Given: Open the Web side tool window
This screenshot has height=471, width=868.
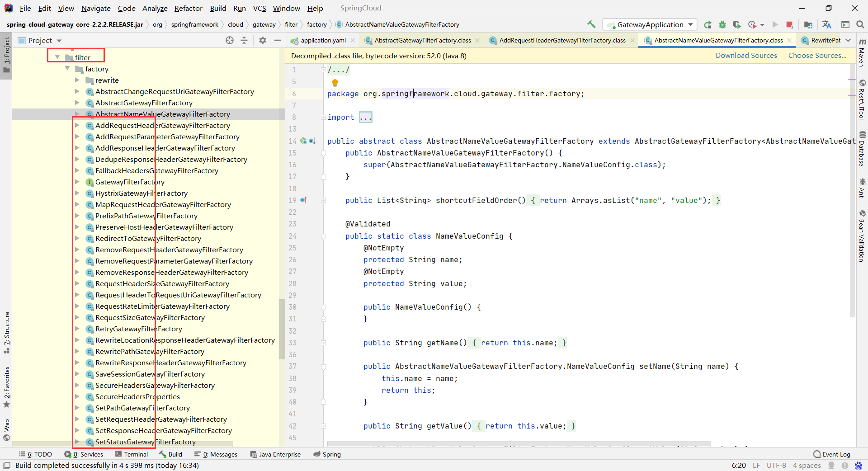Looking at the screenshot, I should point(7,430).
